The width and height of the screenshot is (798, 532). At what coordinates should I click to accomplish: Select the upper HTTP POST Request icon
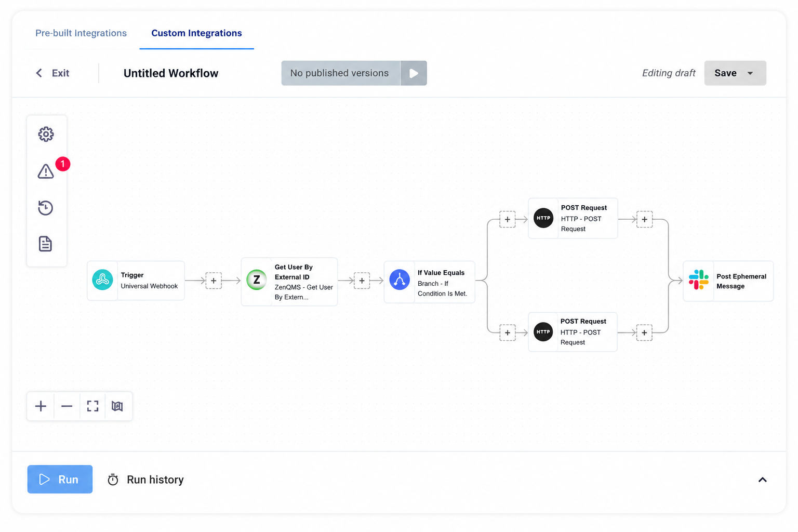pos(543,218)
